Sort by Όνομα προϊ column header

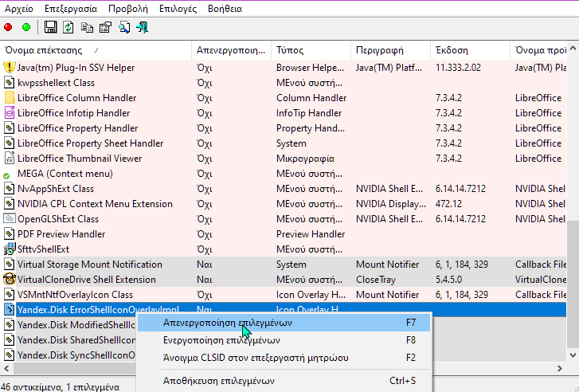pyautogui.click(x=538, y=50)
